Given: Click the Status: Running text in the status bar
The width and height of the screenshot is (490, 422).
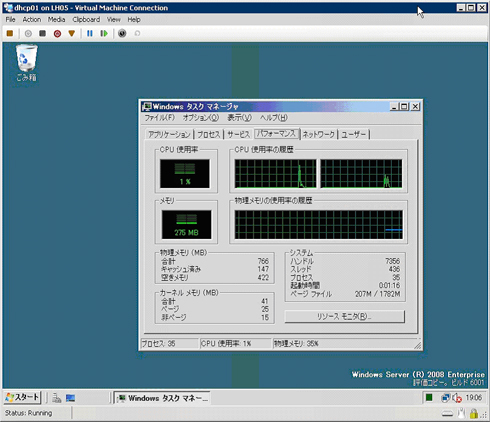Looking at the screenshot, I should [x=28, y=413].
